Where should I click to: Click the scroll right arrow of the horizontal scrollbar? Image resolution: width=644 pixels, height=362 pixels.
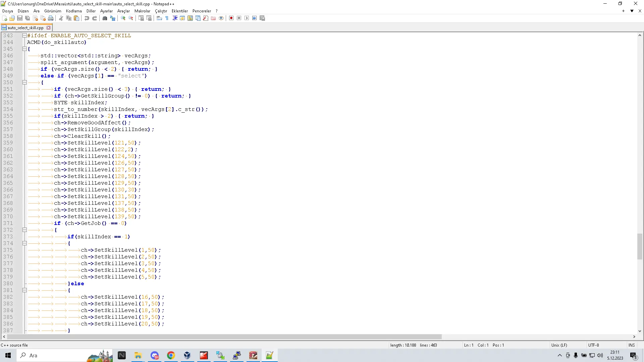point(634,337)
